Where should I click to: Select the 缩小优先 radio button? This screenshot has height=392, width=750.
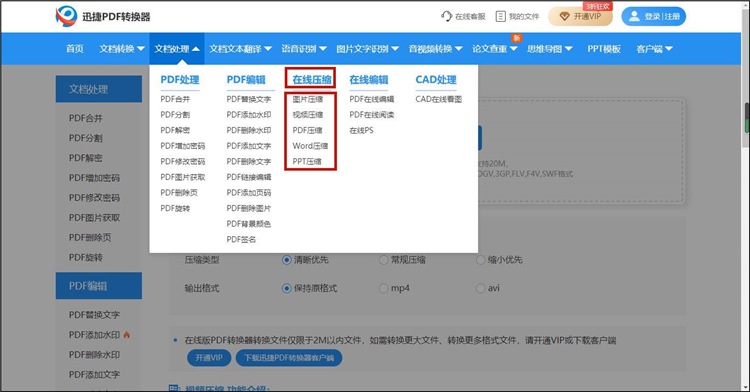point(480,260)
